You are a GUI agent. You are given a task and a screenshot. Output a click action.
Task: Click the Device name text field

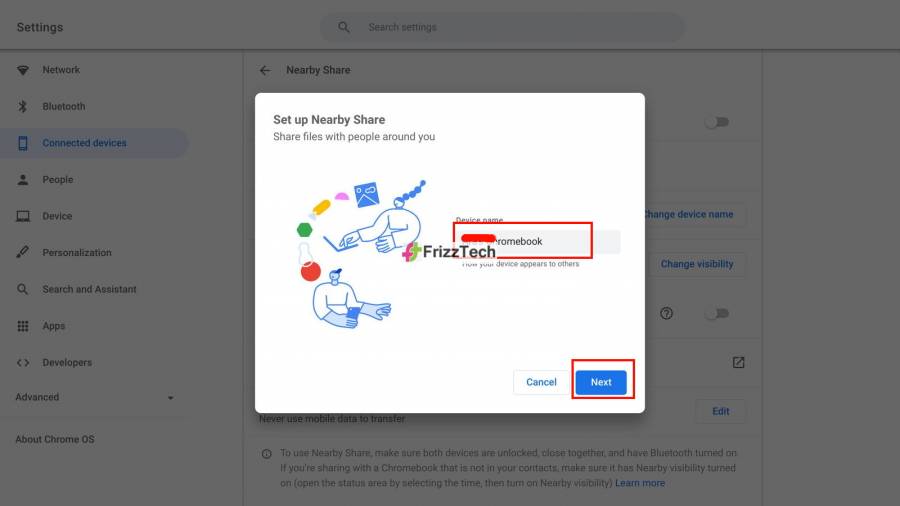538,242
